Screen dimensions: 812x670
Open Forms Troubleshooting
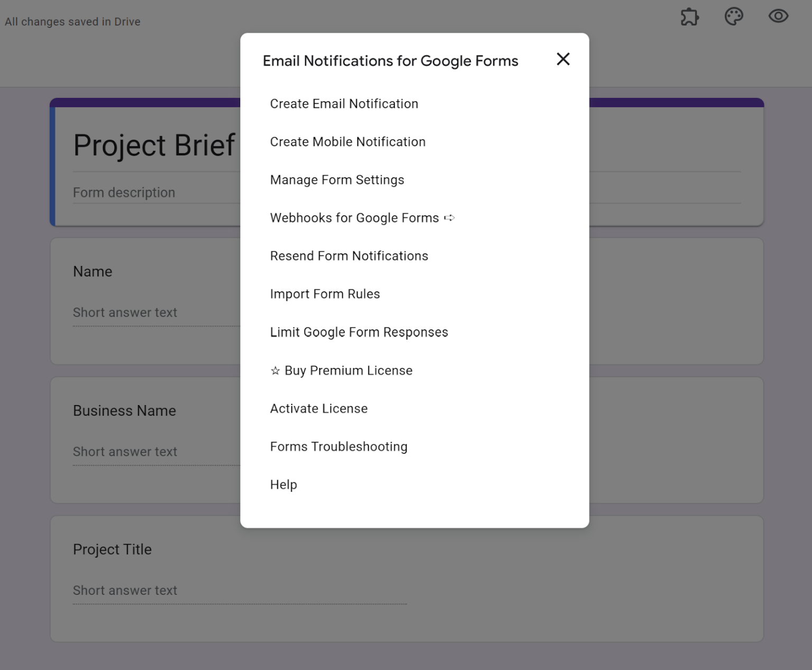pyautogui.click(x=339, y=447)
